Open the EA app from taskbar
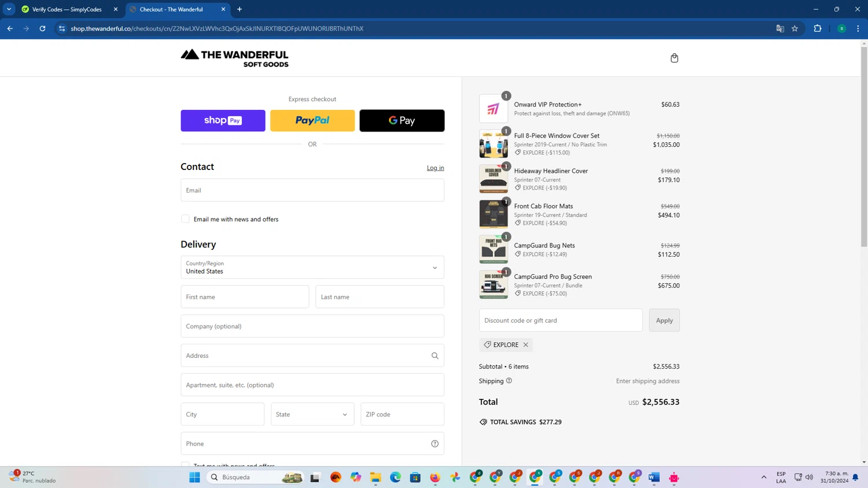Image resolution: width=868 pixels, height=488 pixels. tap(336, 477)
